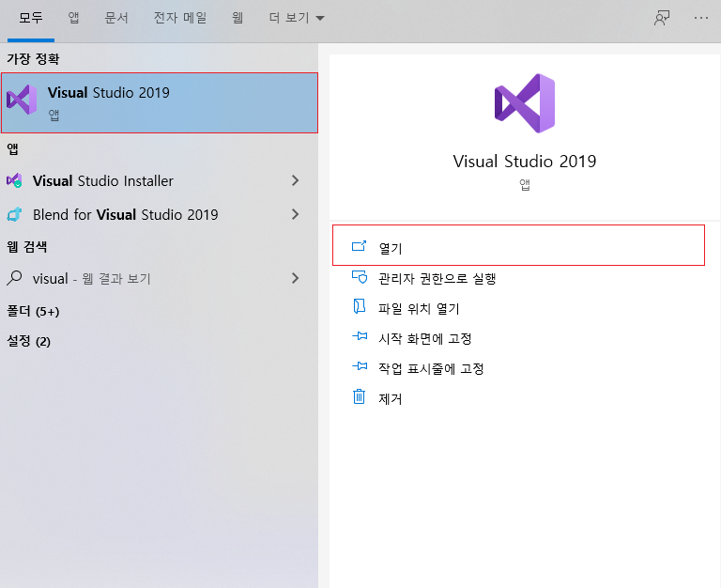Click the shield icon for 관리자 권한으로 실행
Viewport: 721px width, 588px height.
pos(360,276)
